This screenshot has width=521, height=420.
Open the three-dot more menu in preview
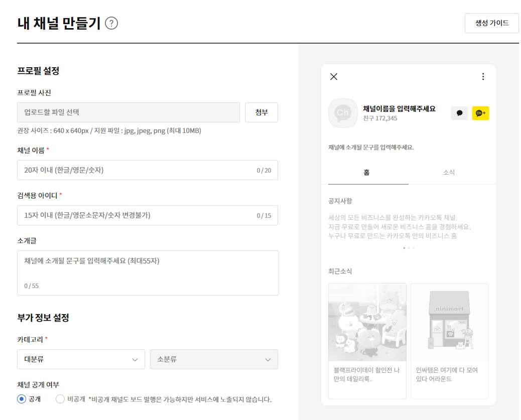pyautogui.click(x=483, y=77)
